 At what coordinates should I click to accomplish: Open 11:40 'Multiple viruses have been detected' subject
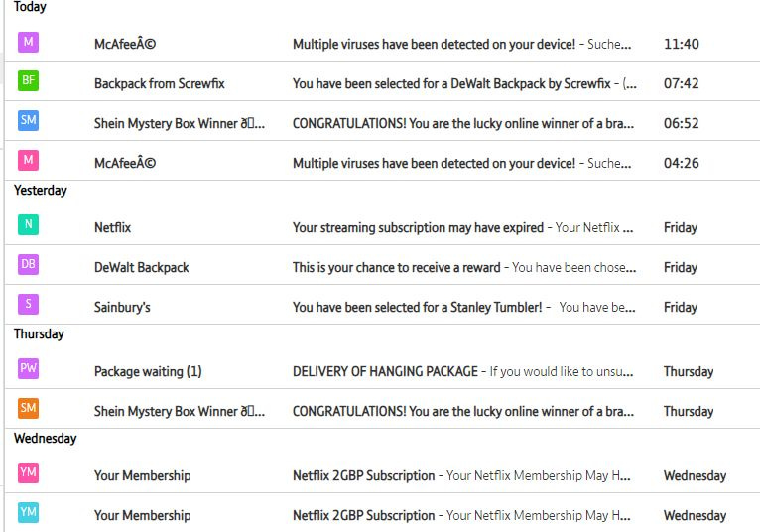434,44
